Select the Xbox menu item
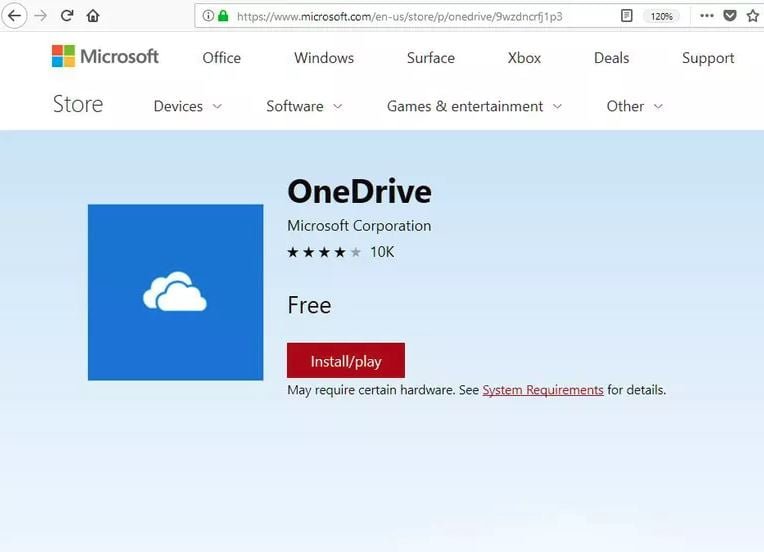 524,58
